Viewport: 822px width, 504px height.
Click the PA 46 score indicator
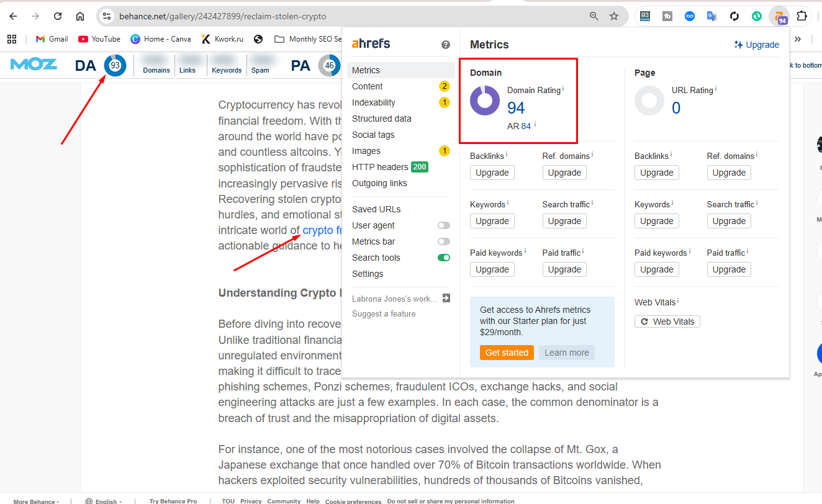point(330,64)
